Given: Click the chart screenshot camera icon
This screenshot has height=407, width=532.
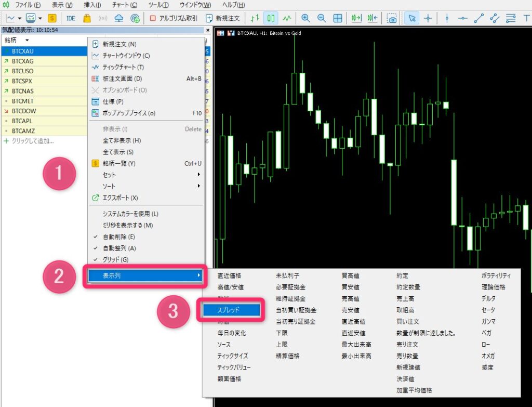Looking at the screenshot, I should [392, 18].
